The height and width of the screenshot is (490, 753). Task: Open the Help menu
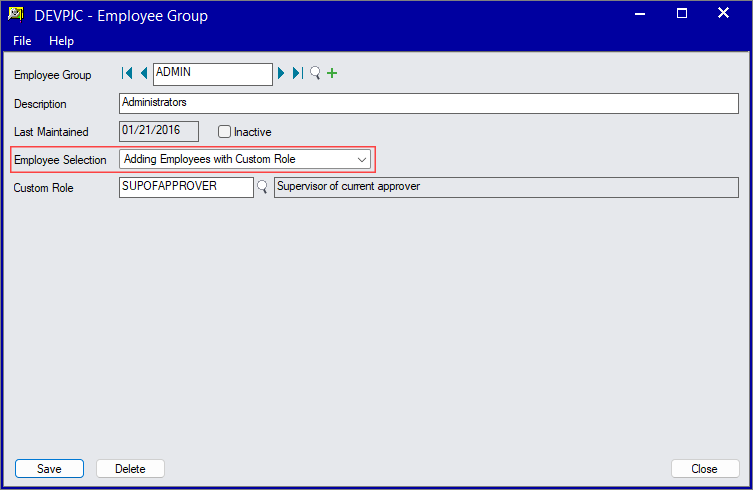click(x=62, y=41)
